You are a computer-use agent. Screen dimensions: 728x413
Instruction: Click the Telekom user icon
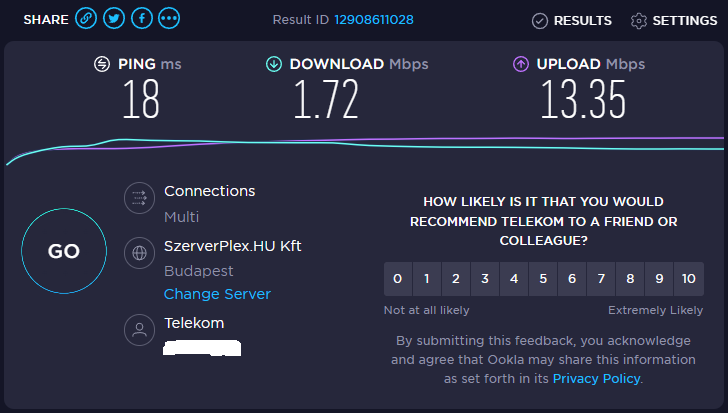pyautogui.click(x=139, y=329)
